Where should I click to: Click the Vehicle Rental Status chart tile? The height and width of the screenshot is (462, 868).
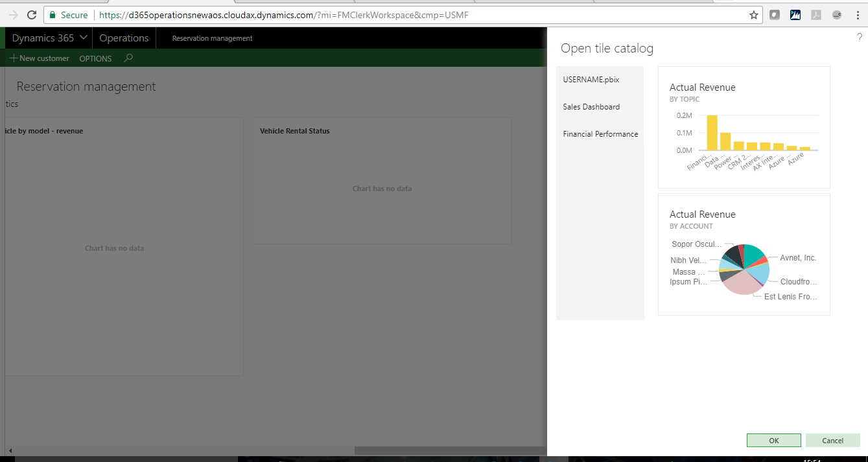[x=382, y=181]
